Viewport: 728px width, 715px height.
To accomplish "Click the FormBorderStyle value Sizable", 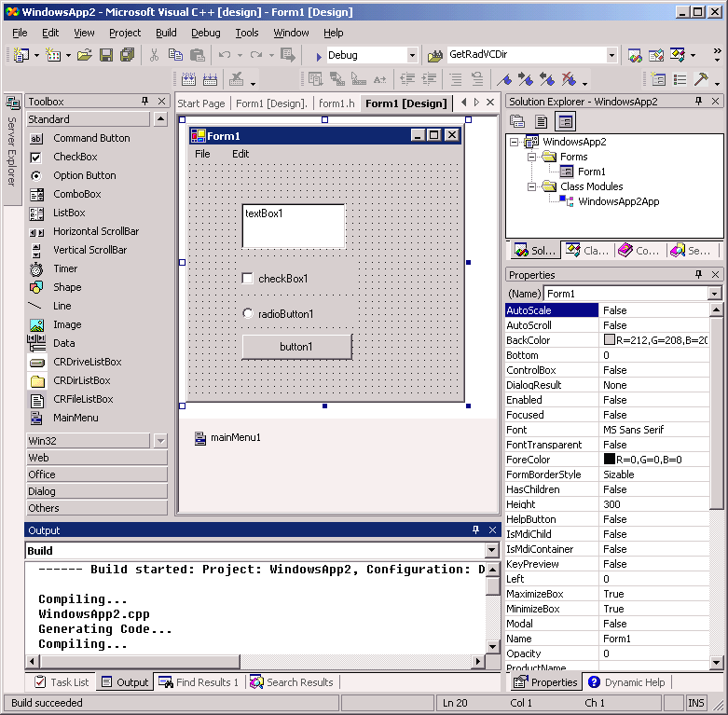I will tap(653, 474).
